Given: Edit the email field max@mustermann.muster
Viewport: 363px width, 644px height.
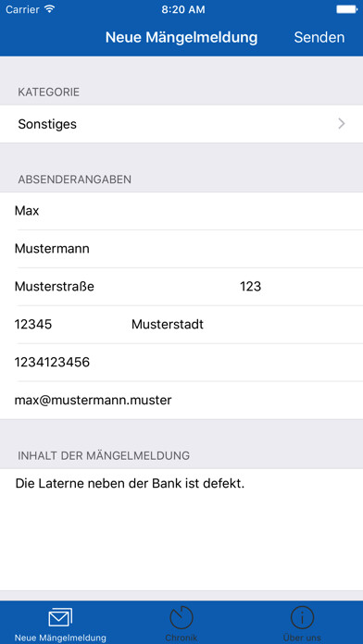Looking at the screenshot, I should (x=181, y=400).
